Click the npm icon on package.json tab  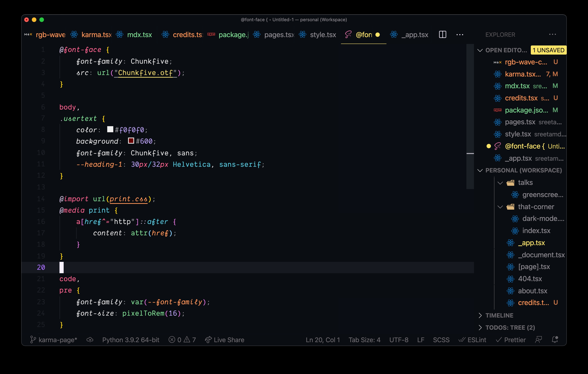tap(211, 34)
